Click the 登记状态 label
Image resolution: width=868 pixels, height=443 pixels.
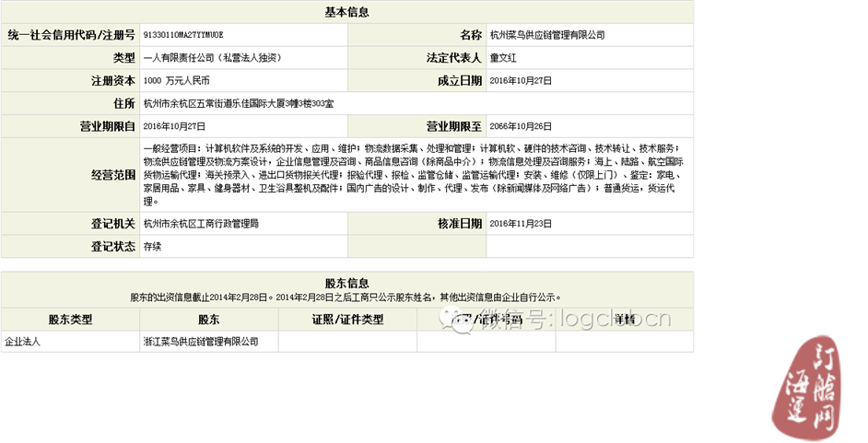point(113,246)
